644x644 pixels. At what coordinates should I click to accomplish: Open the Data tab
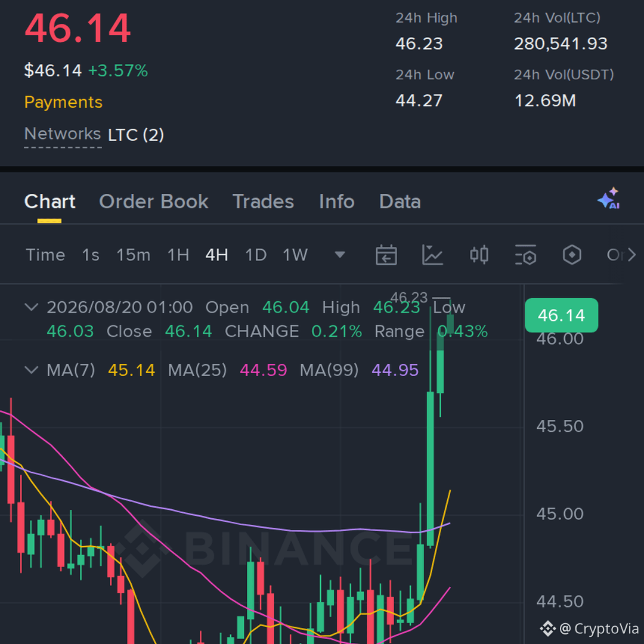(400, 202)
